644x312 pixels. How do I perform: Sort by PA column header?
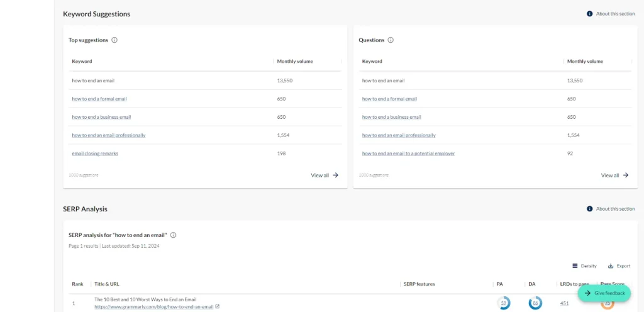(499, 284)
